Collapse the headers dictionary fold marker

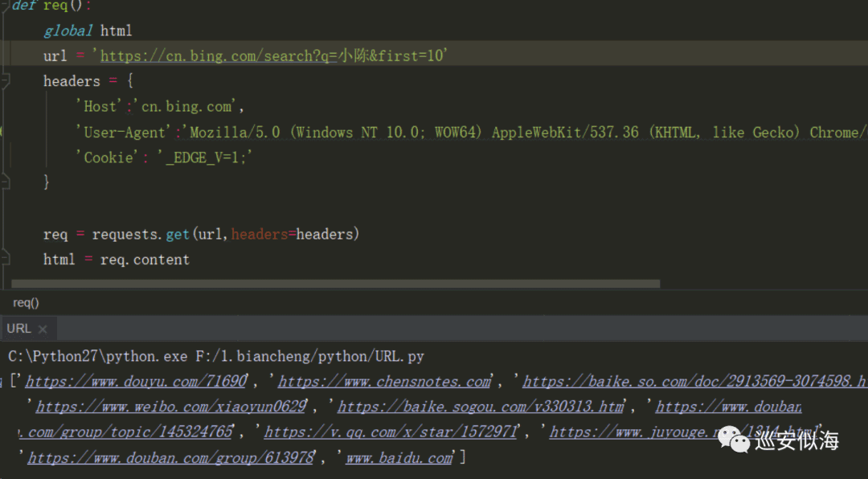(6, 81)
